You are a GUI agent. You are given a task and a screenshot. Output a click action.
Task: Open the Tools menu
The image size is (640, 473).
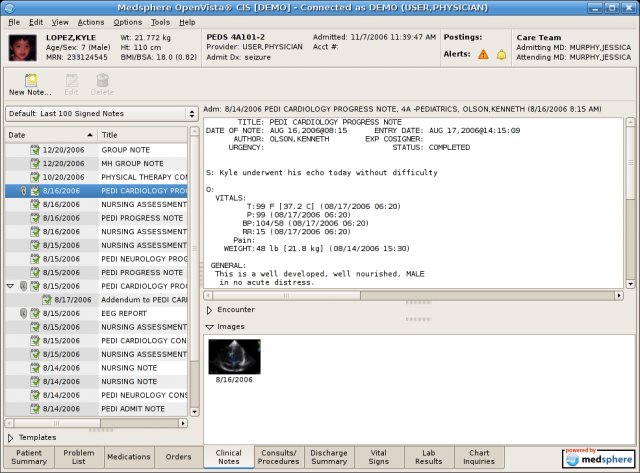160,22
